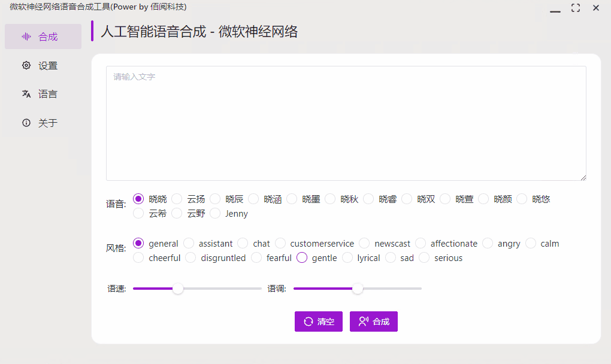Screen dimensions: 611x364
Task: Select the cheerful style
Action: click(x=138, y=257)
